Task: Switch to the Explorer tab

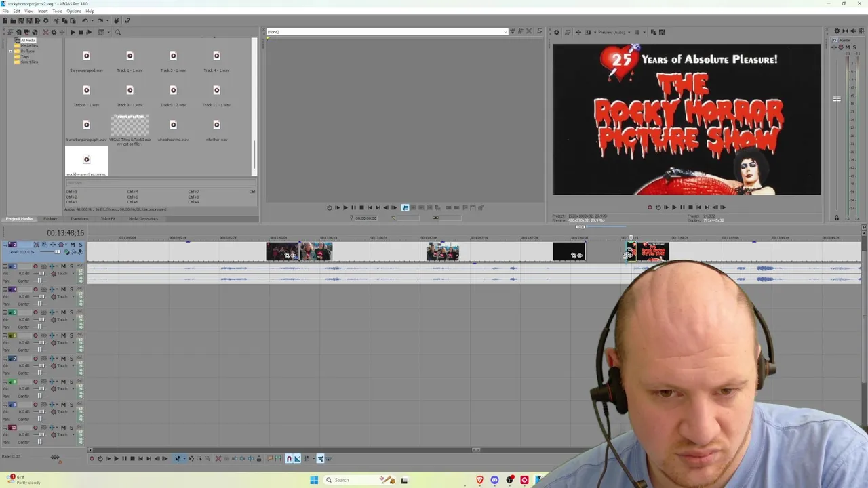Action: tap(50, 219)
